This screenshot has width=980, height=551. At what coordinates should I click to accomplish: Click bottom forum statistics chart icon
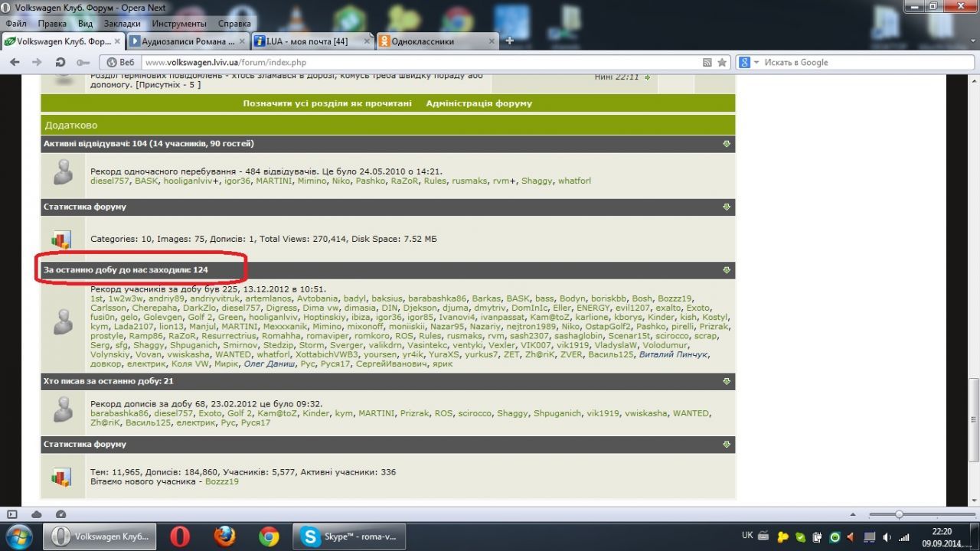click(x=61, y=477)
